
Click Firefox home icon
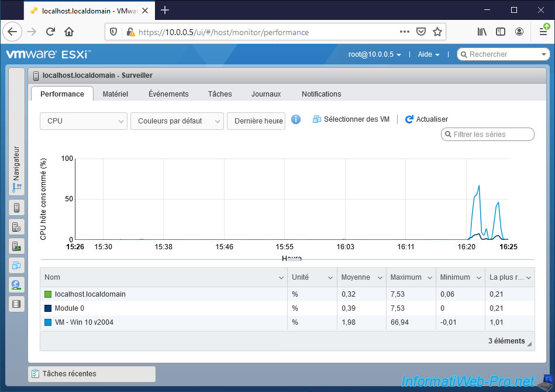coord(69,32)
